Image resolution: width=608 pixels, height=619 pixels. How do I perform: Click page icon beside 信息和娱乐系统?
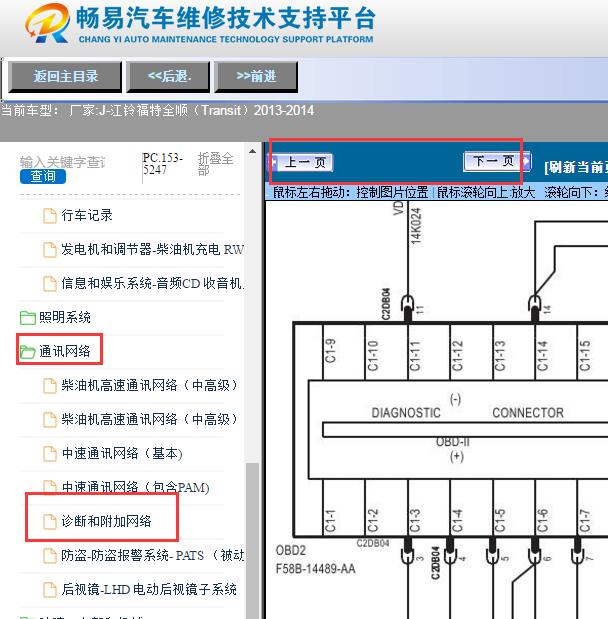point(50,284)
